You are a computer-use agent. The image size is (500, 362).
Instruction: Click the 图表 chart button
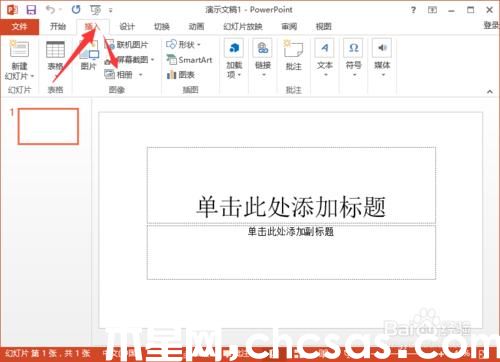180,75
